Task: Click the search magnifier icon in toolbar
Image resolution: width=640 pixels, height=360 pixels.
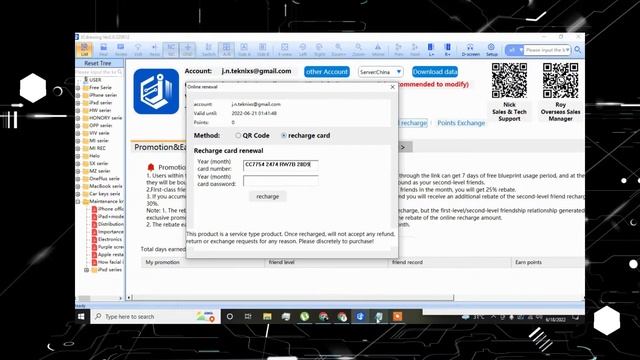Action: 578,50
